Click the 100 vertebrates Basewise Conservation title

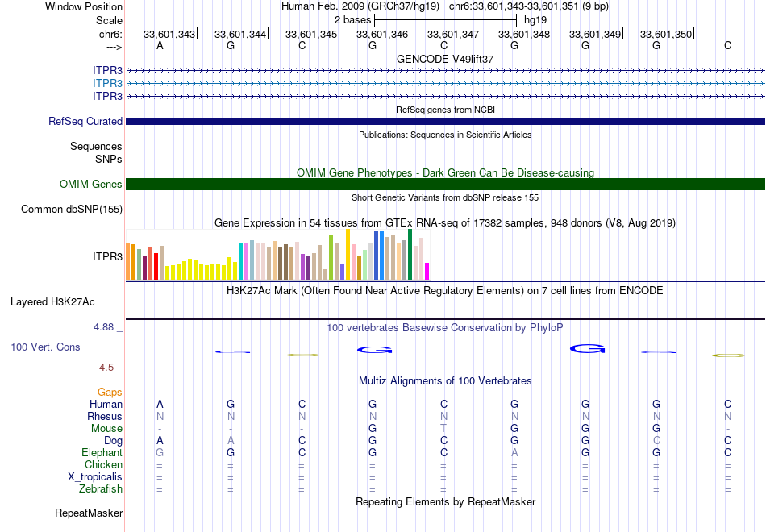tap(445, 328)
